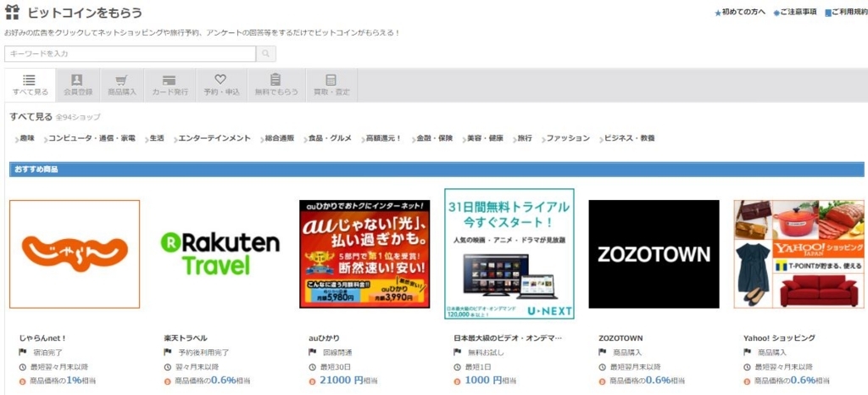This screenshot has width=868, height=395.
Task: Open the Yahoo! ショッピング image thumbnail
Action: 798,254
